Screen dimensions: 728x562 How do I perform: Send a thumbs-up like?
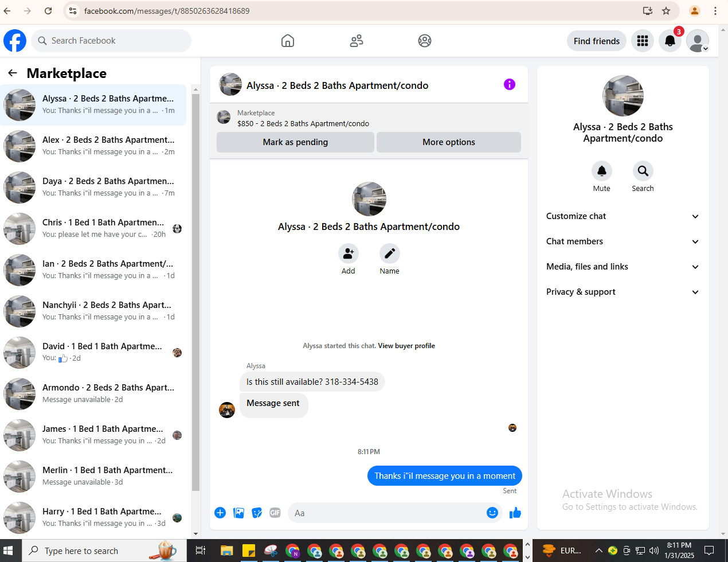(x=515, y=513)
